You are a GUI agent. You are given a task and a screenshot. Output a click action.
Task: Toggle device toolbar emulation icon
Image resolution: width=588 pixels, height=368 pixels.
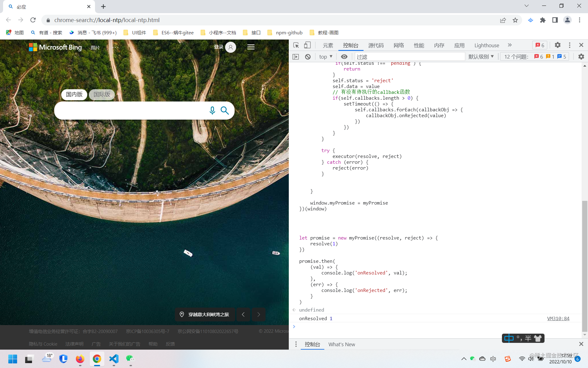(307, 45)
